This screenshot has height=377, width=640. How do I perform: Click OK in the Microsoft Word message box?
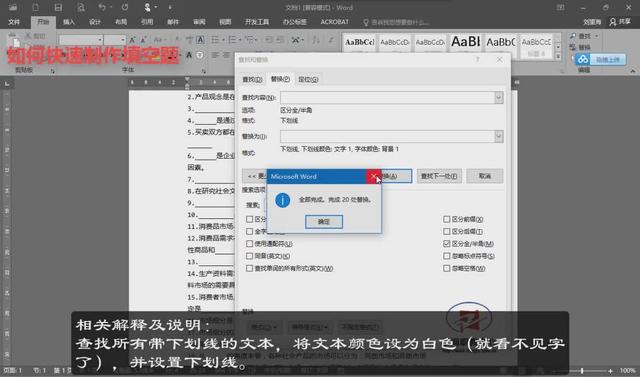click(324, 222)
